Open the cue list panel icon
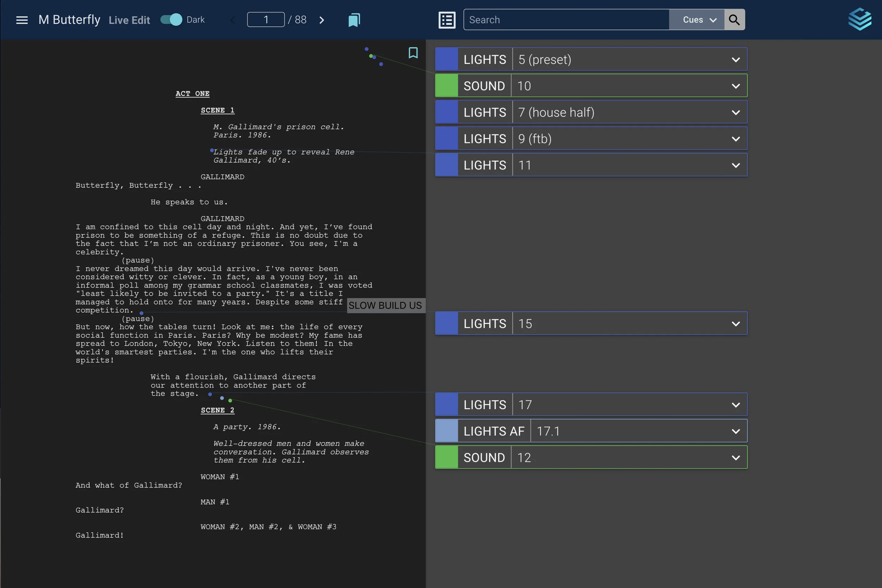The height and width of the screenshot is (588, 882). (447, 19)
